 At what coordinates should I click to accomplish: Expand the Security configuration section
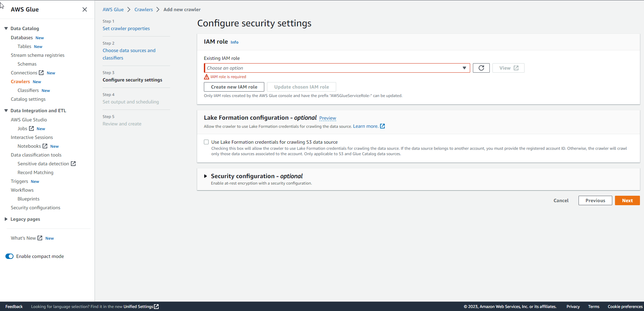[206, 176]
